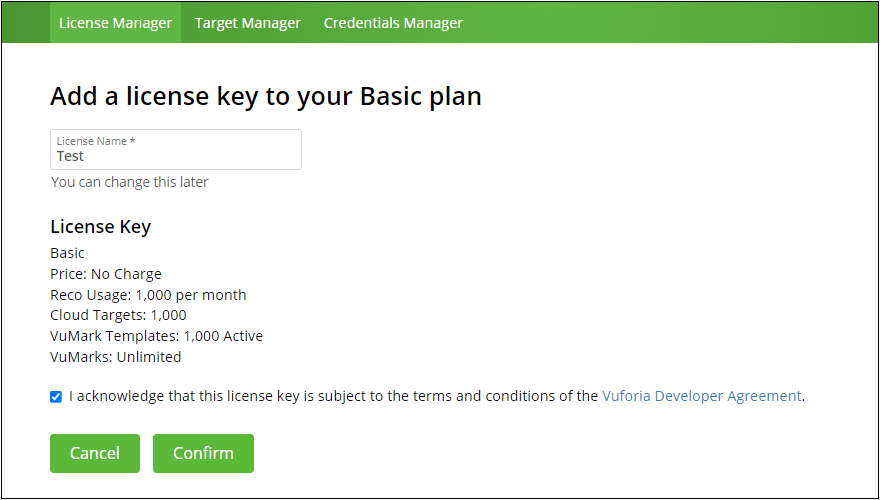
Task: Switch to the Target Manager tab
Action: click(x=248, y=22)
